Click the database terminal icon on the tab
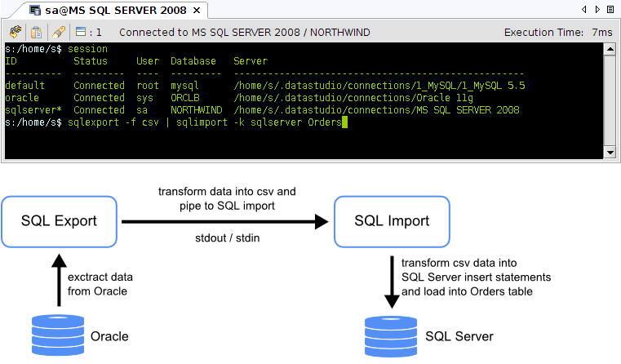Image resolution: width=621 pixels, height=364 pixels. [x=35, y=11]
